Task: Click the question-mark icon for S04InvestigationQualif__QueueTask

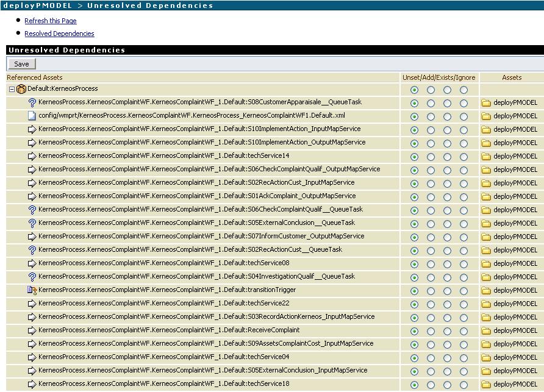Action: coord(32,277)
